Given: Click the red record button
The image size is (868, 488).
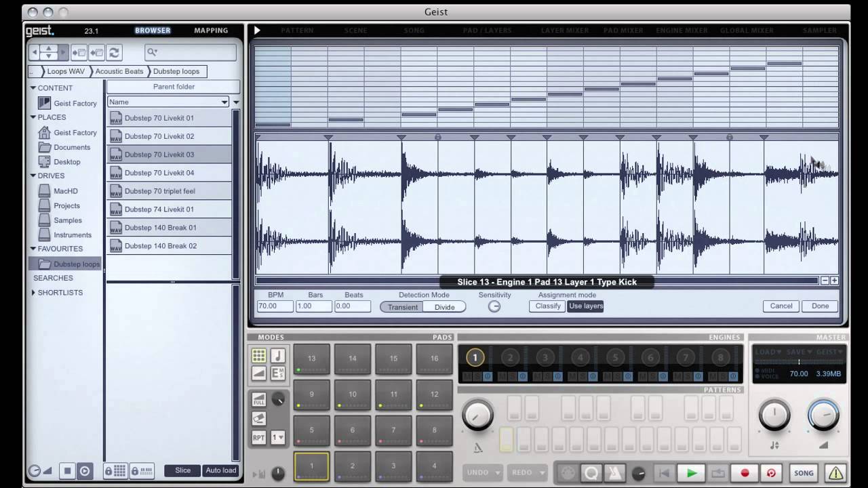Looking at the screenshot, I should [745, 473].
